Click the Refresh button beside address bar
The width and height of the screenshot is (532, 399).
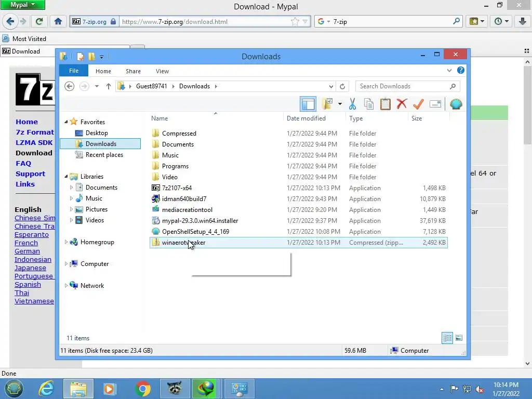tap(342, 86)
